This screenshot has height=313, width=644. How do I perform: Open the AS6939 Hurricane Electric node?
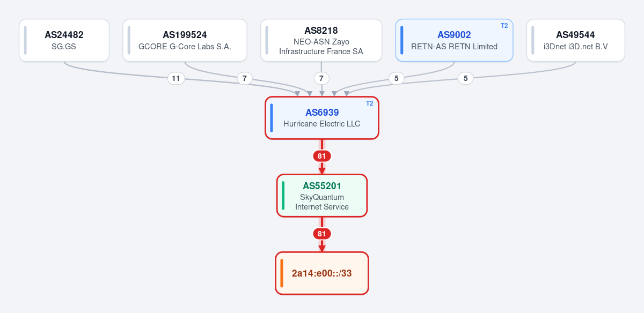[x=322, y=118]
